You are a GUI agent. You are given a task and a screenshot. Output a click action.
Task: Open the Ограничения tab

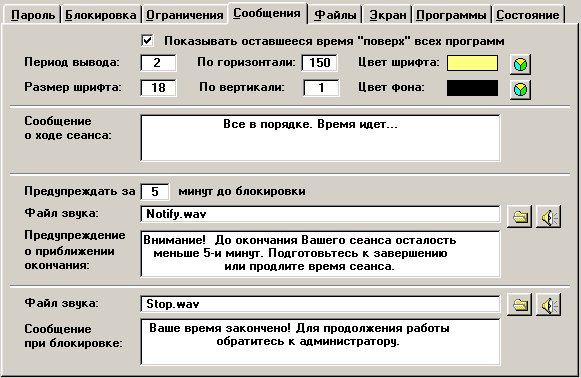(x=185, y=15)
